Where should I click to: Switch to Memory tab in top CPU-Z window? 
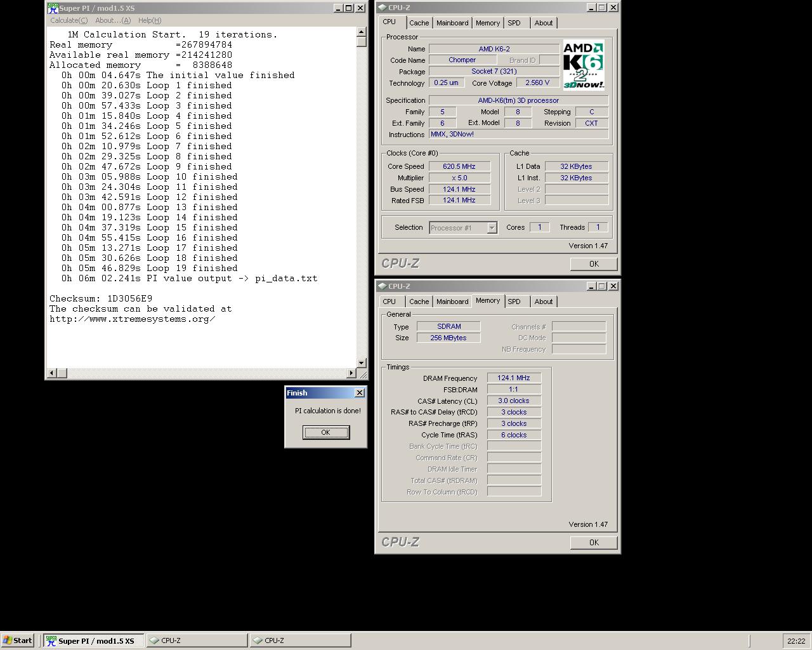488,23
